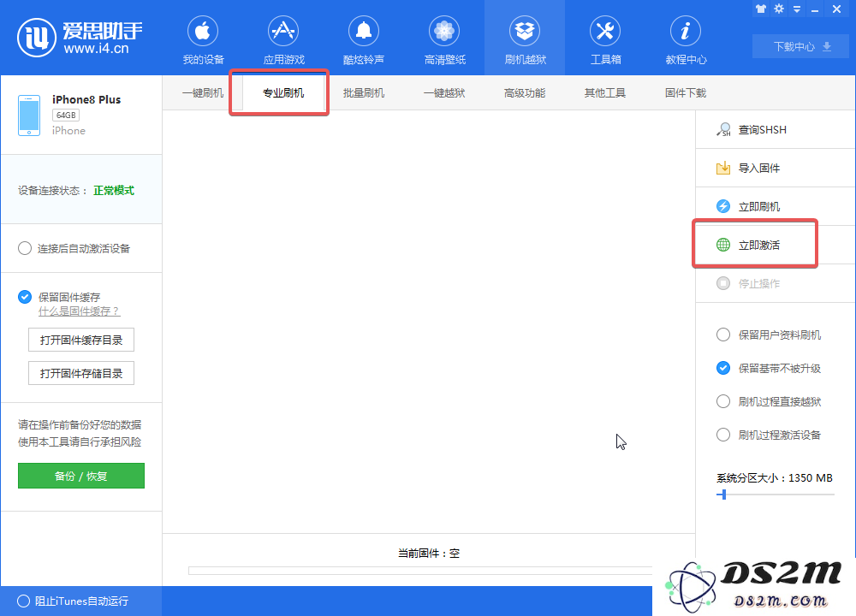Open 高清壁纸 flower icon
The image size is (856, 616).
(444, 31)
